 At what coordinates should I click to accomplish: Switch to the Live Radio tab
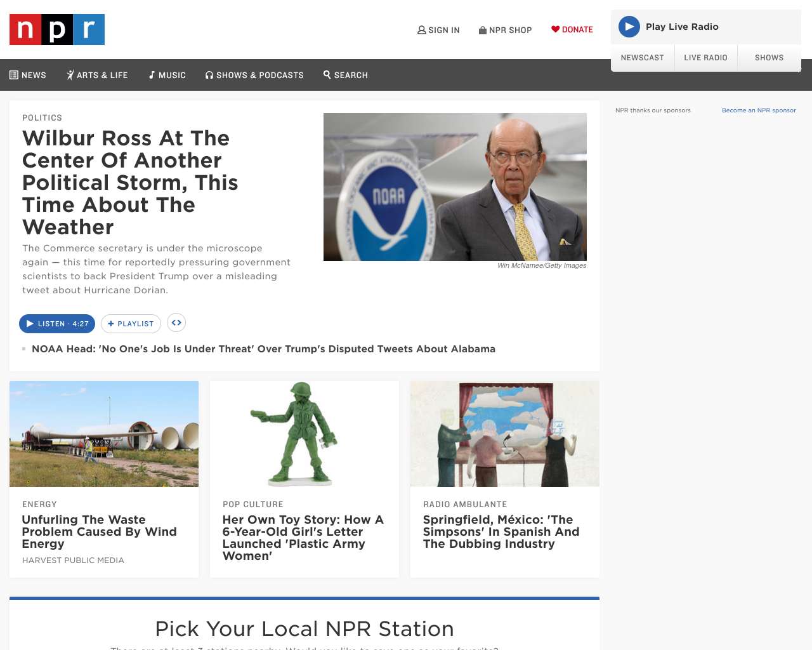706,58
